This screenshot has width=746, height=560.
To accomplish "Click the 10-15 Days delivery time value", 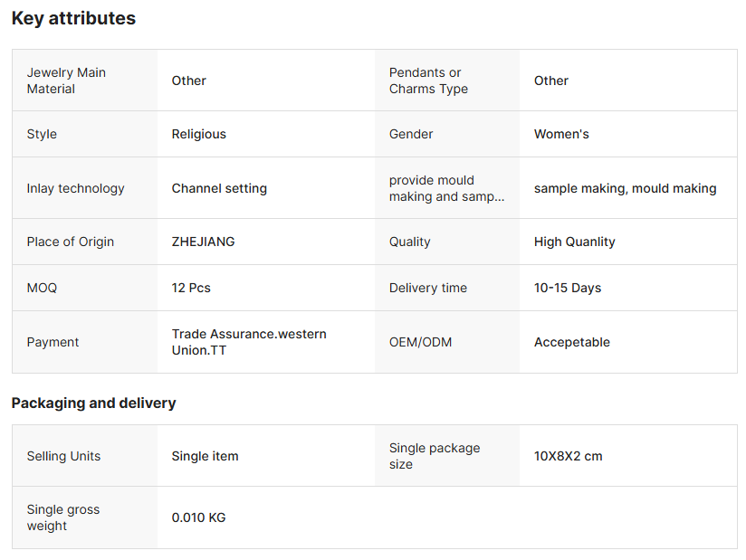I will tap(568, 288).
